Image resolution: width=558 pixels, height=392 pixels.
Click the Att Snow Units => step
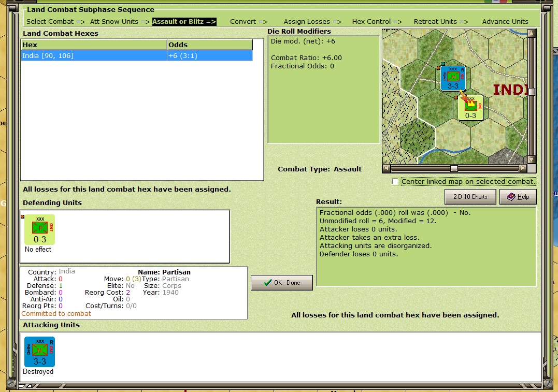pos(120,21)
